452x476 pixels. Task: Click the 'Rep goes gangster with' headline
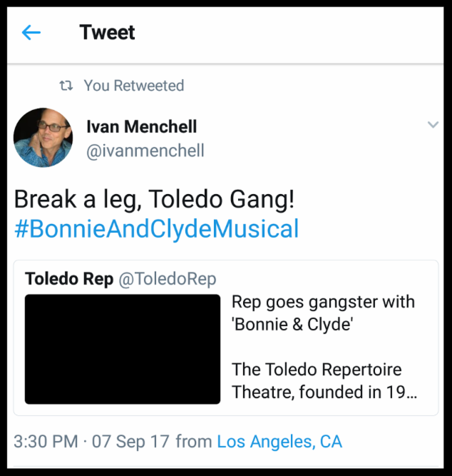click(x=322, y=302)
